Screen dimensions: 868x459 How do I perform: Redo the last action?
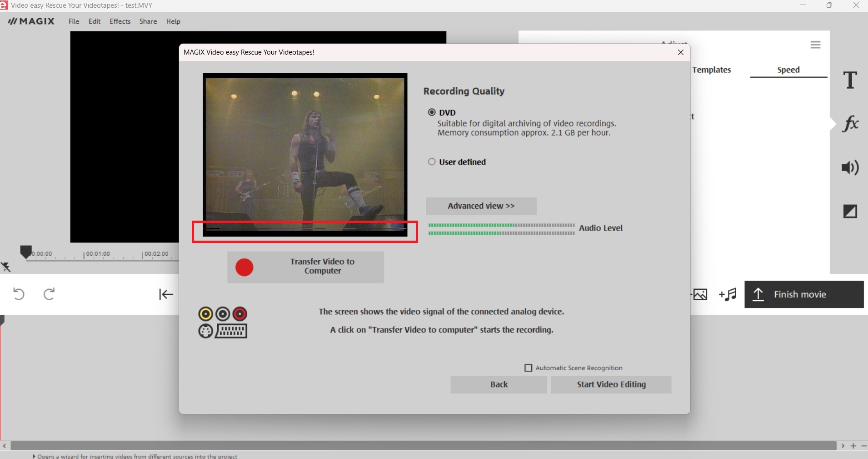(x=49, y=294)
